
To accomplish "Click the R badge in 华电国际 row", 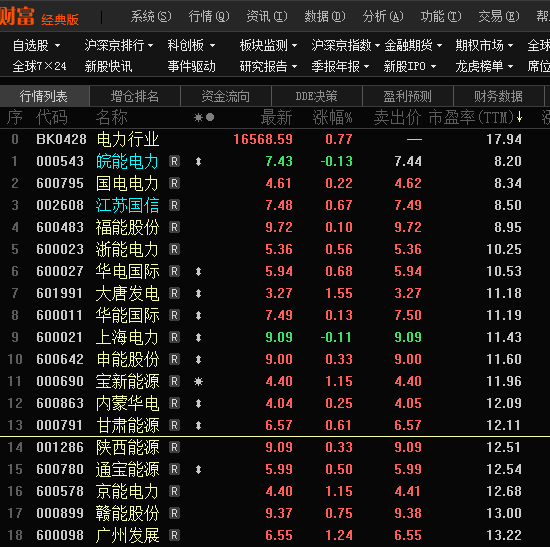I will coord(174,271).
